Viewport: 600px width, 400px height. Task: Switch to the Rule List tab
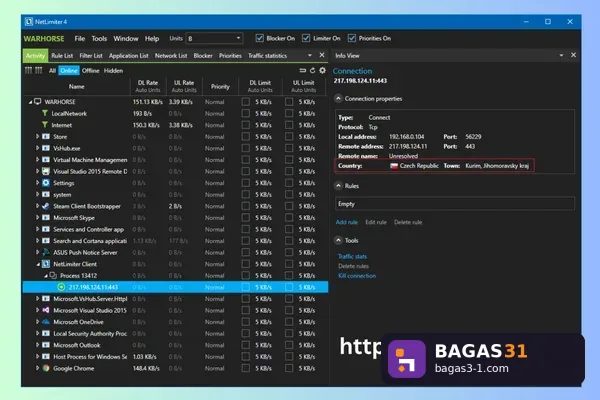coord(62,56)
